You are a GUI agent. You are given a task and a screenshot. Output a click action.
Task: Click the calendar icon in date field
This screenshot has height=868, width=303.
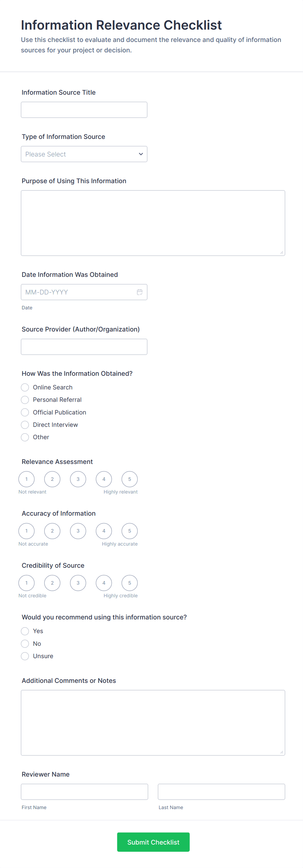(x=139, y=292)
